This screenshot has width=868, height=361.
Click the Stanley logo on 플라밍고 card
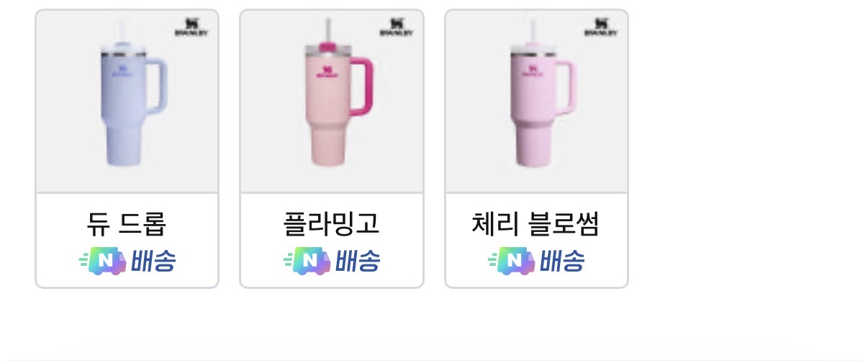[x=396, y=28]
